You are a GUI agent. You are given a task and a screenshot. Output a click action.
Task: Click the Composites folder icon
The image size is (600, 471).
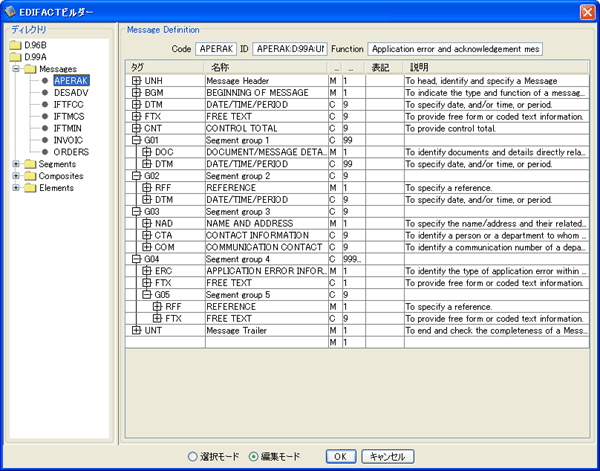(x=30, y=176)
